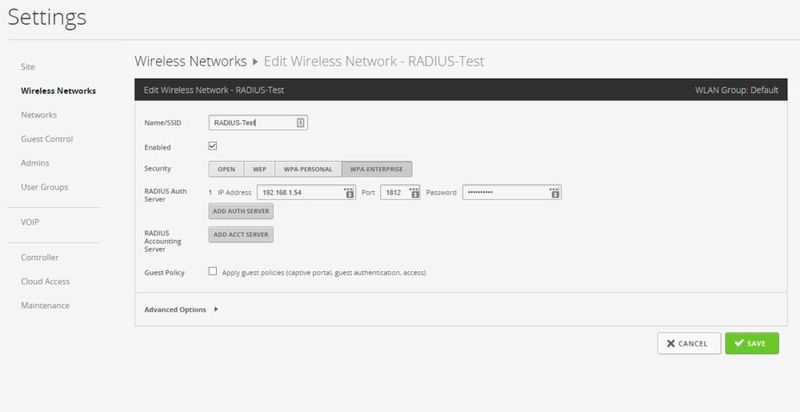Click the 'WLAN Group: Default' header text

tap(736, 90)
